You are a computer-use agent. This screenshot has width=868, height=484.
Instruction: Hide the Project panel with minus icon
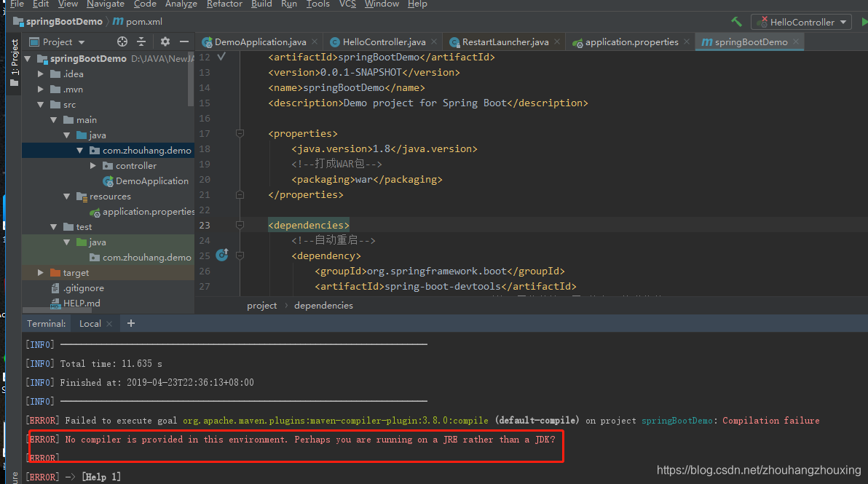(x=184, y=41)
